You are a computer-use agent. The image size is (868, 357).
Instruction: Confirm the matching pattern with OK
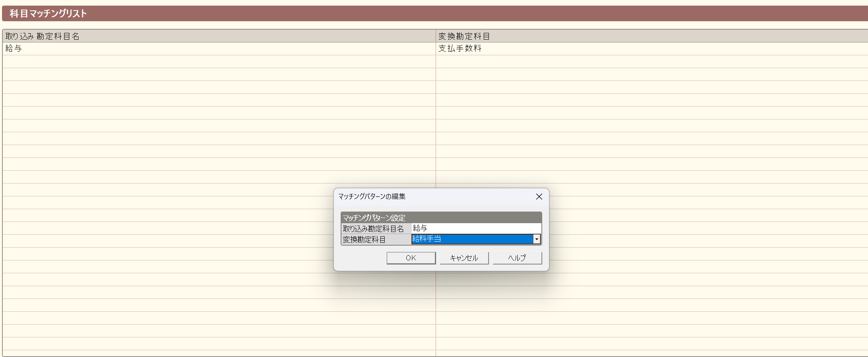click(x=411, y=258)
